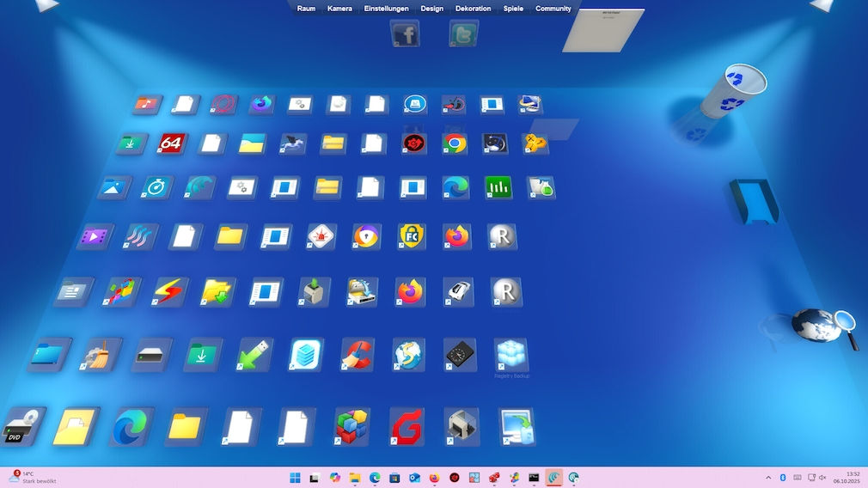The image size is (868, 488).
Task: Launch the pink wavy lines shortcut
Action: [x=139, y=237]
